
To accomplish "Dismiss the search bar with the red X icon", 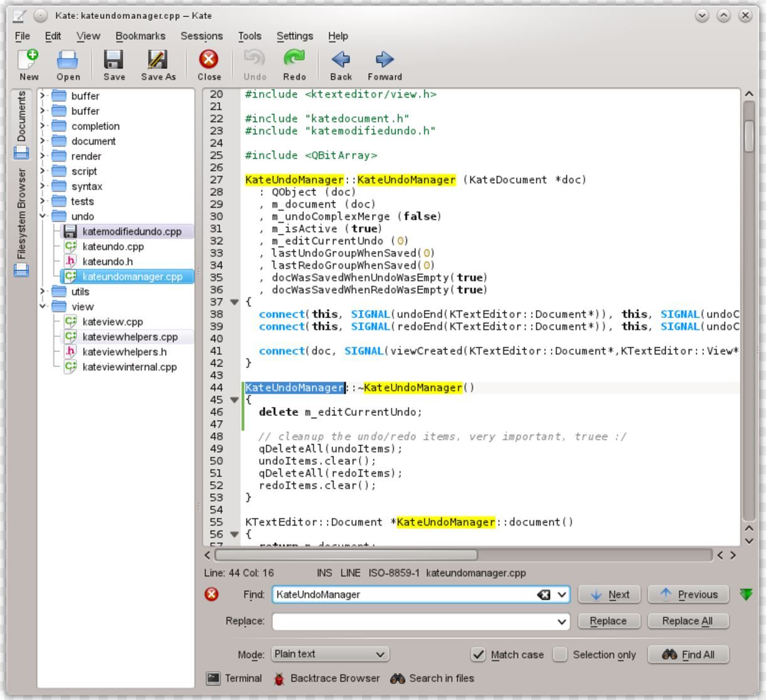I will [212, 594].
